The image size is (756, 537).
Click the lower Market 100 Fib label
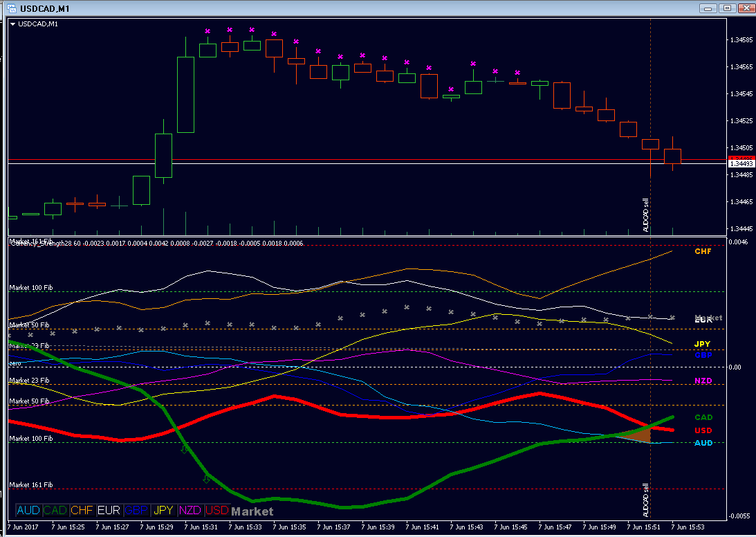click(31, 439)
